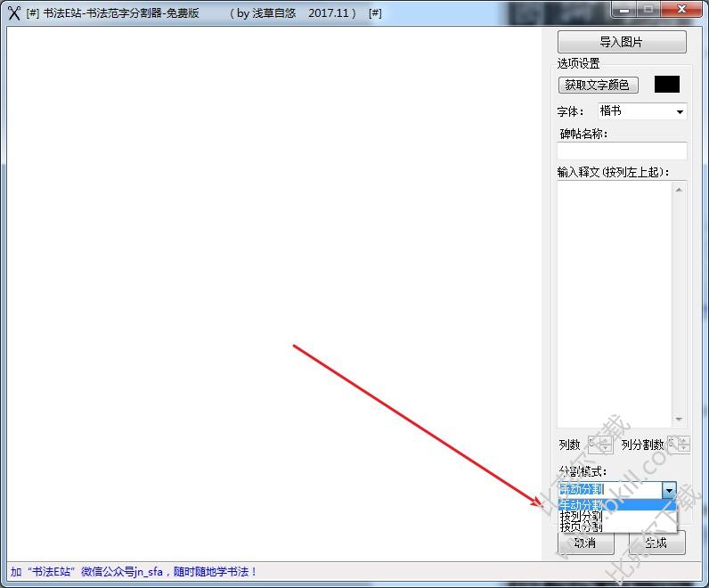Select 按列分割 in the dropdown list

[617, 516]
